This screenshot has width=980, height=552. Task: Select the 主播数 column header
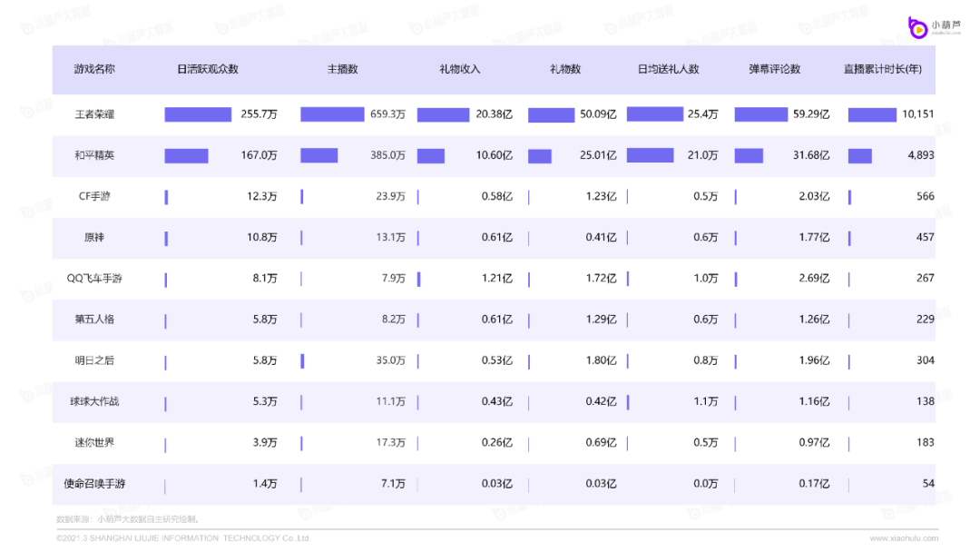[x=342, y=69]
